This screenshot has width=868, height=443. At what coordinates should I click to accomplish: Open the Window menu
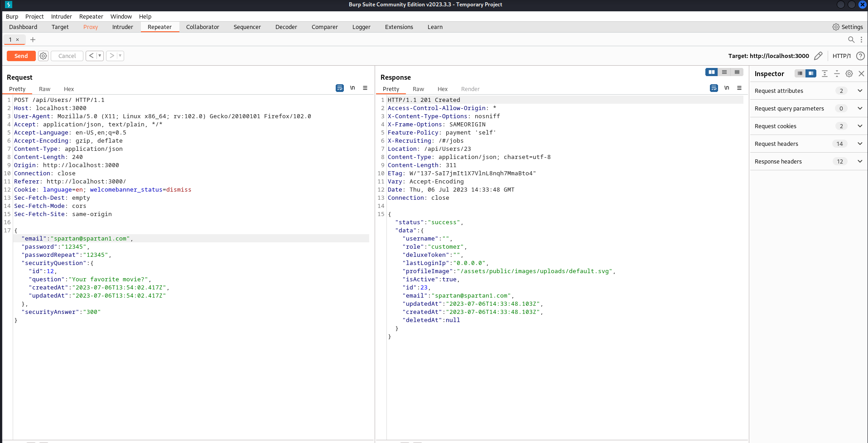121,16
